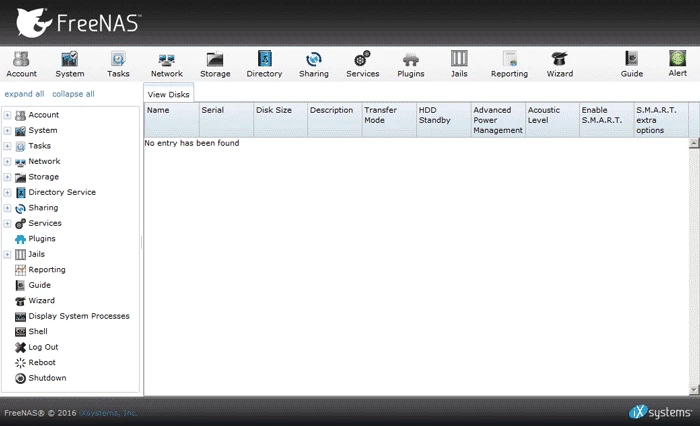Viewport: 700px width, 426px height.
Task: Open Display System Processes
Action: tap(79, 316)
